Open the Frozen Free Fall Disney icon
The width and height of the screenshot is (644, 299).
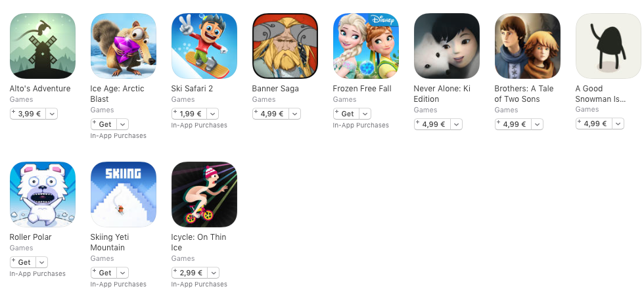pos(366,46)
